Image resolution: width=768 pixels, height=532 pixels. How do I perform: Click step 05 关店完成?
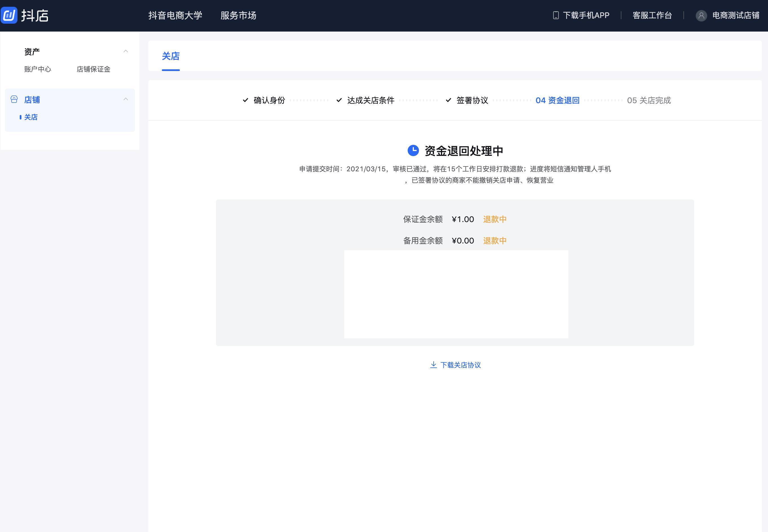click(x=649, y=100)
